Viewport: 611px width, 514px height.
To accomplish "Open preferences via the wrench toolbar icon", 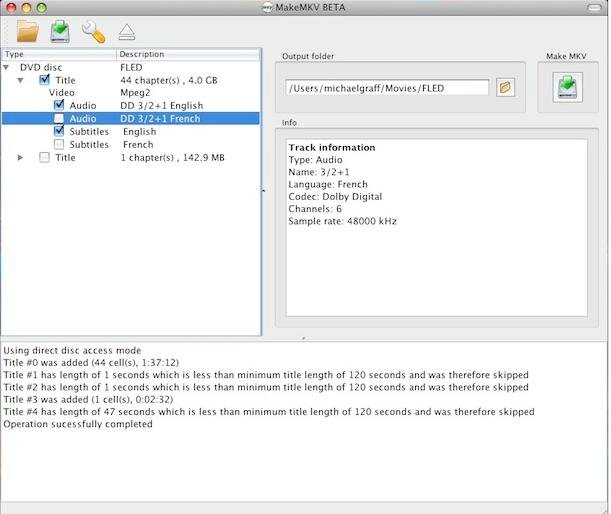I will coord(94,32).
